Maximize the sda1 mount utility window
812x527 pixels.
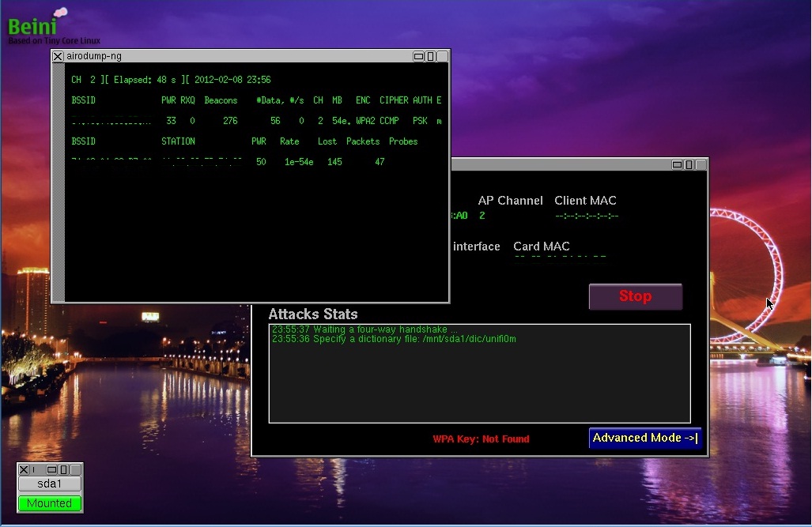click(x=62, y=469)
